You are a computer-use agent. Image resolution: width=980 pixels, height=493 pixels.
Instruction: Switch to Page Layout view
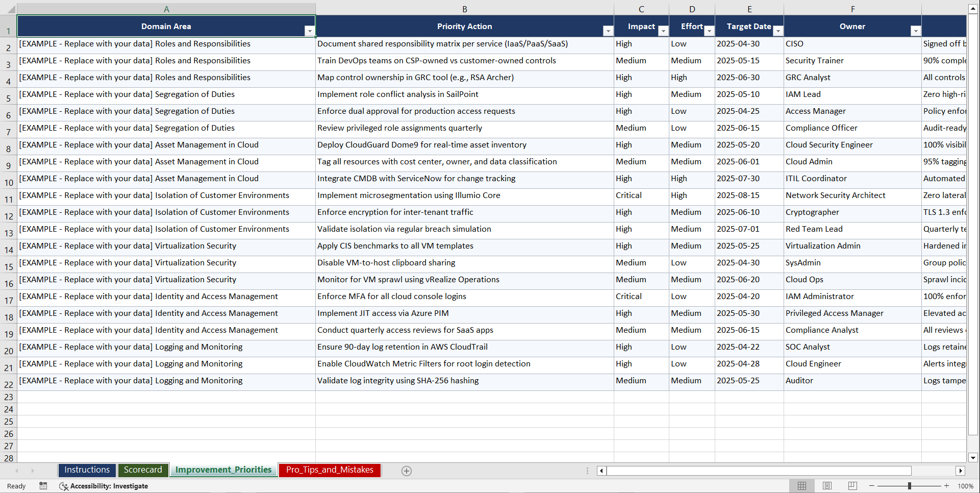pyautogui.click(x=827, y=486)
